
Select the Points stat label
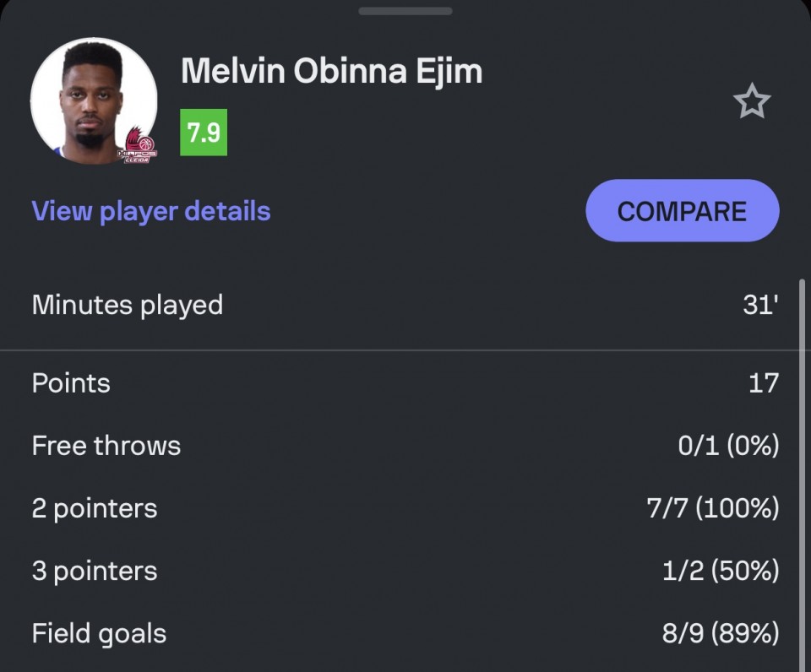click(71, 383)
